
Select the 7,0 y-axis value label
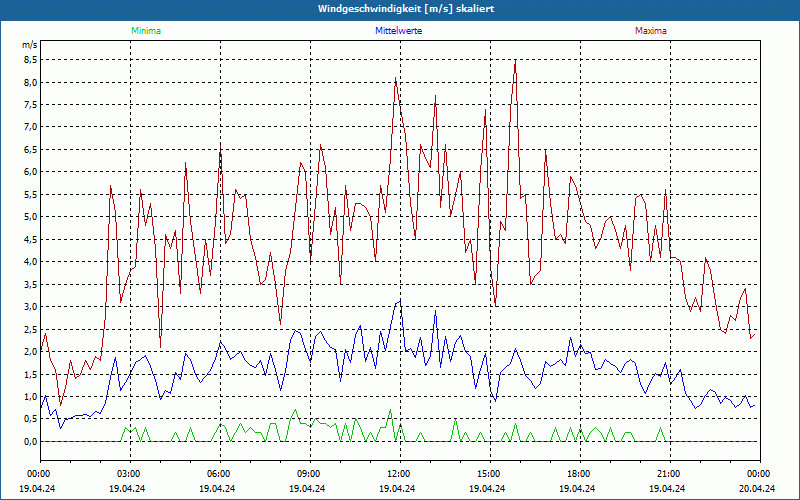point(30,127)
